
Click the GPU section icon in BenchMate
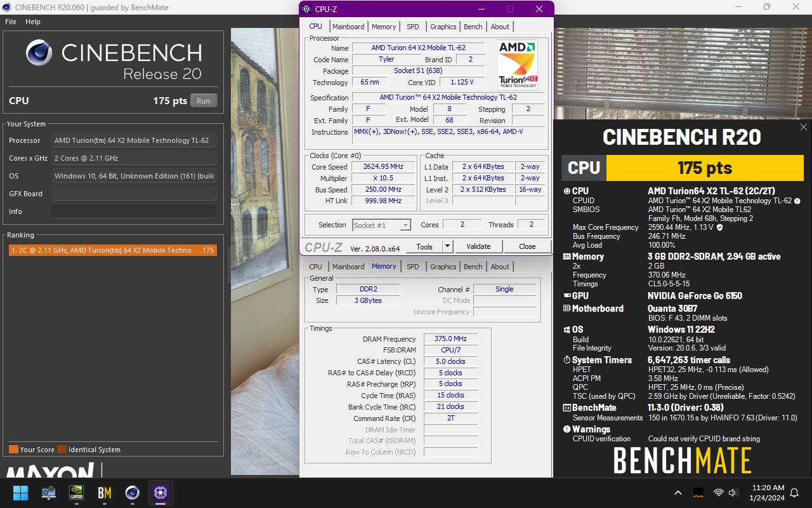point(566,296)
